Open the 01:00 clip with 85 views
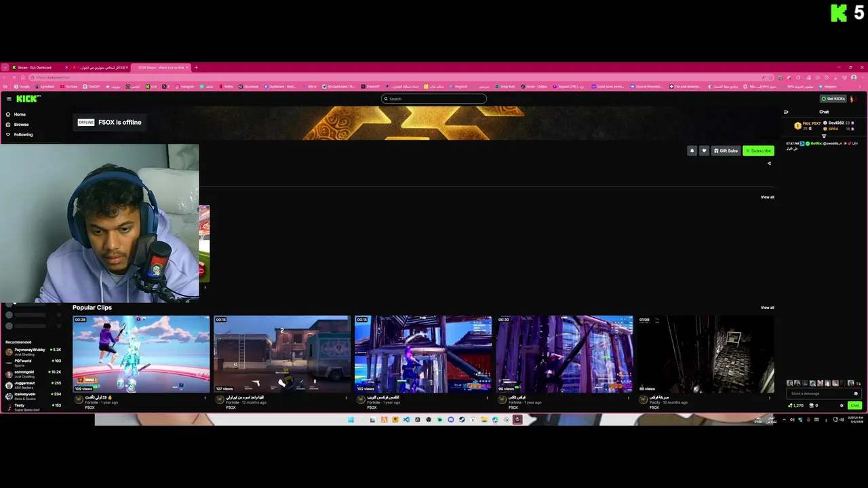 tap(705, 354)
